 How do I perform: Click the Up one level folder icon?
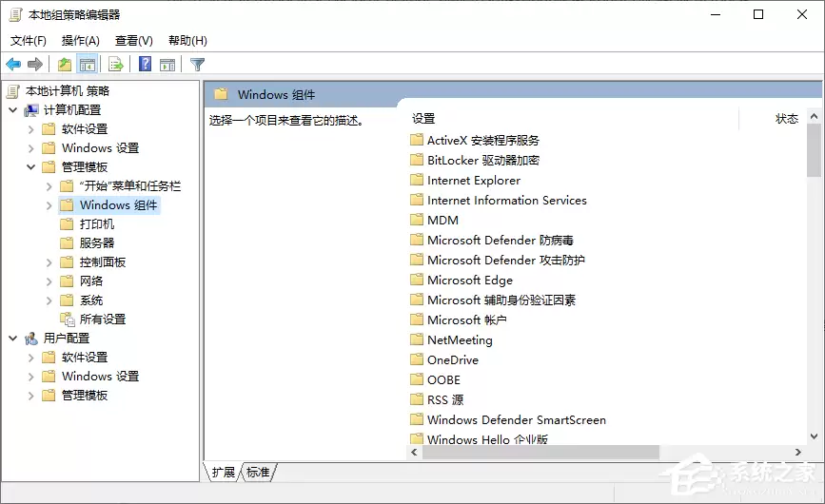(x=64, y=65)
